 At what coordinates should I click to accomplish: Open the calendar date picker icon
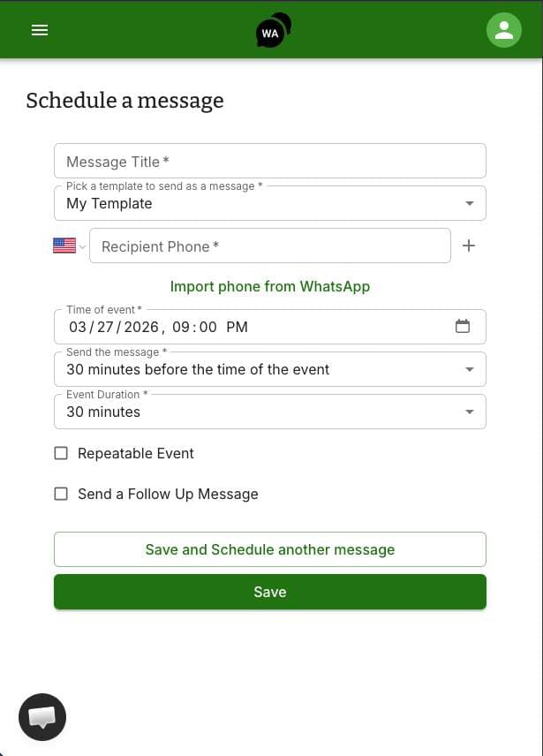[463, 326]
